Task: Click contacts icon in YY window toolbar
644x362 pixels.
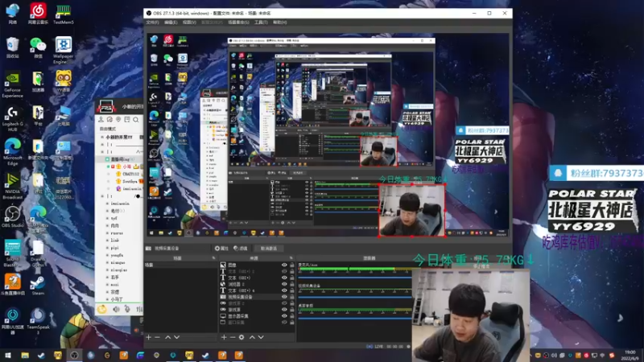Action: point(101,119)
